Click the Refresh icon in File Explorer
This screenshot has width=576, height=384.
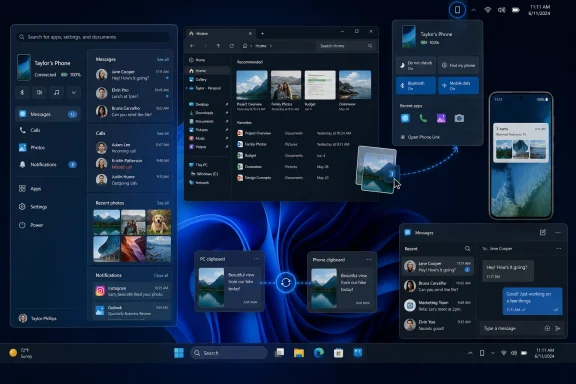(x=231, y=46)
